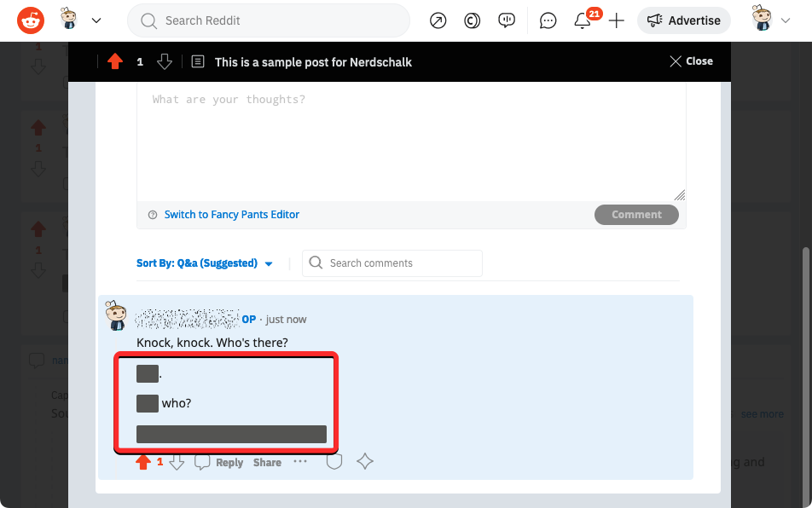Click the OP label on the comment

click(249, 319)
